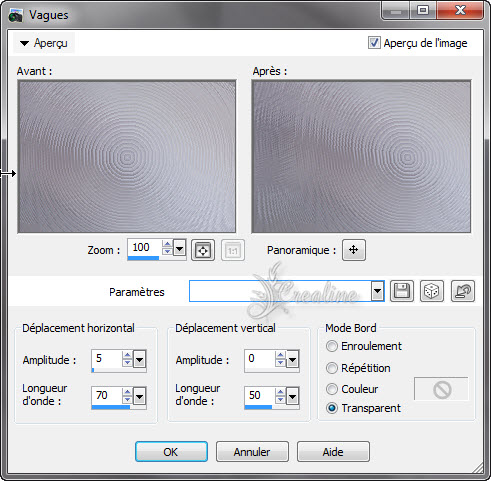Screen dimensions: 491x481
Task: Open the Paramètres presets dropdown
Action: (377, 291)
